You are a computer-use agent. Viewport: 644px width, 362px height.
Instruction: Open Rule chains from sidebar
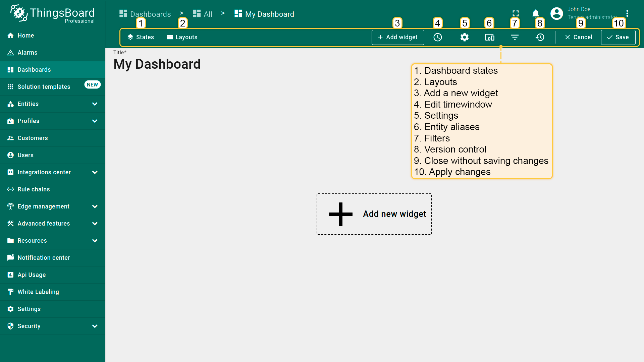point(34,189)
